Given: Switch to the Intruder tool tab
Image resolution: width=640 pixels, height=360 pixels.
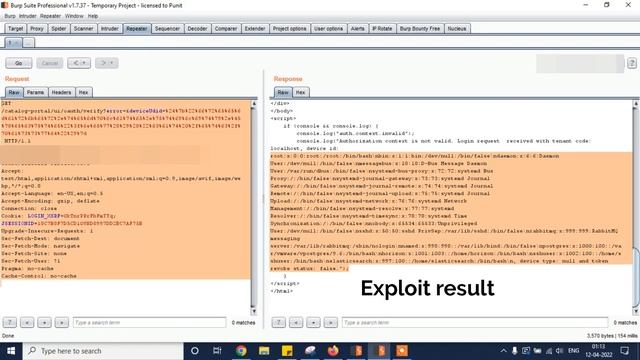Looking at the screenshot, I should (109, 29).
